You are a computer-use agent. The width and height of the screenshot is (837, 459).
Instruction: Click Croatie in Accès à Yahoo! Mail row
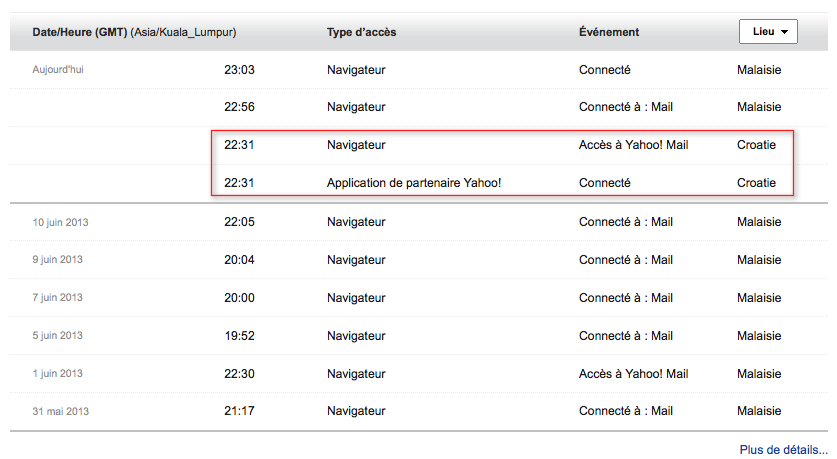click(756, 145)
